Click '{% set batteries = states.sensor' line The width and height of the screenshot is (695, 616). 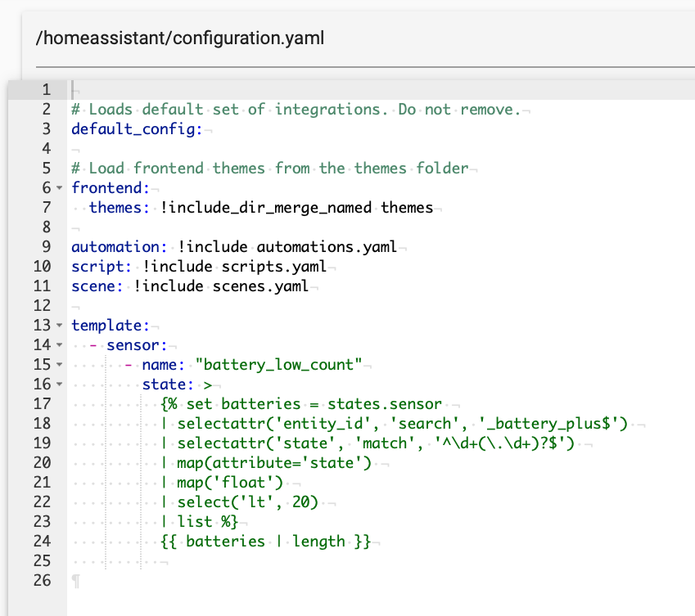[x=301, y=404]
